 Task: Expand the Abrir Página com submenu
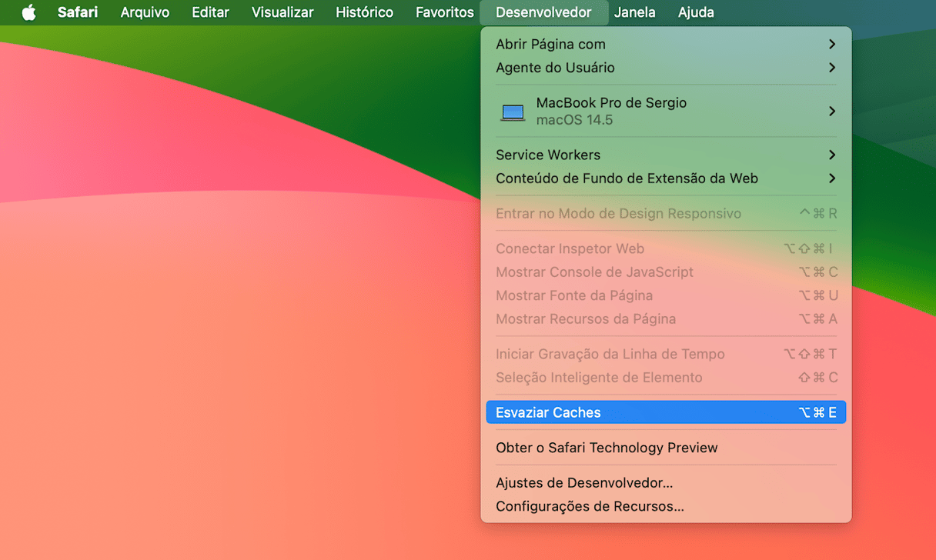coord(666,45)
